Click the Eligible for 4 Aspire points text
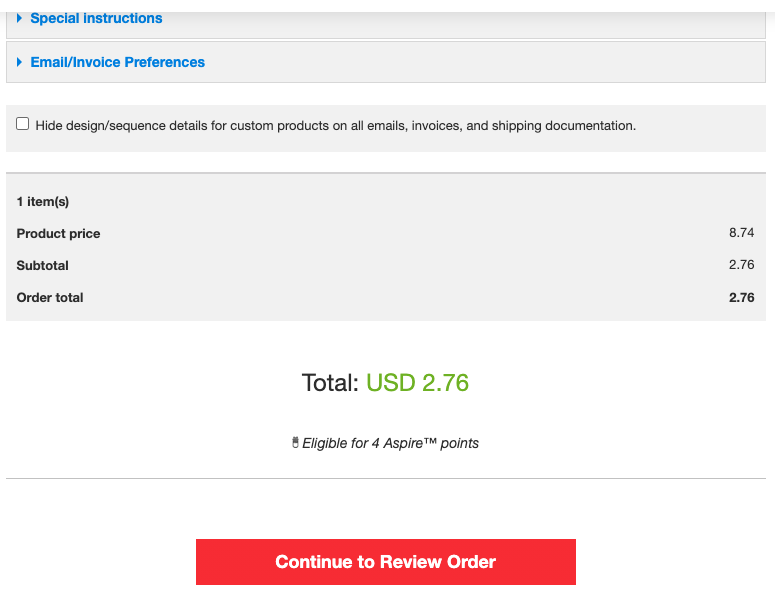This screenshot has width=775, height=591. 390,443
